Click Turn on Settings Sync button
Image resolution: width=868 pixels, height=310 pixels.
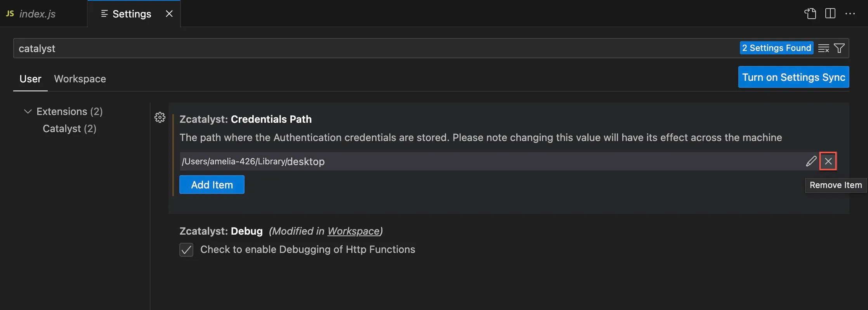coord(793,77)
